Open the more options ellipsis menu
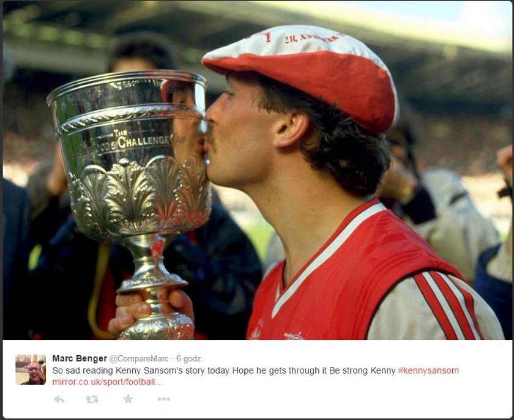The height and width of the screenshot is (420, 514). [163, 399]
